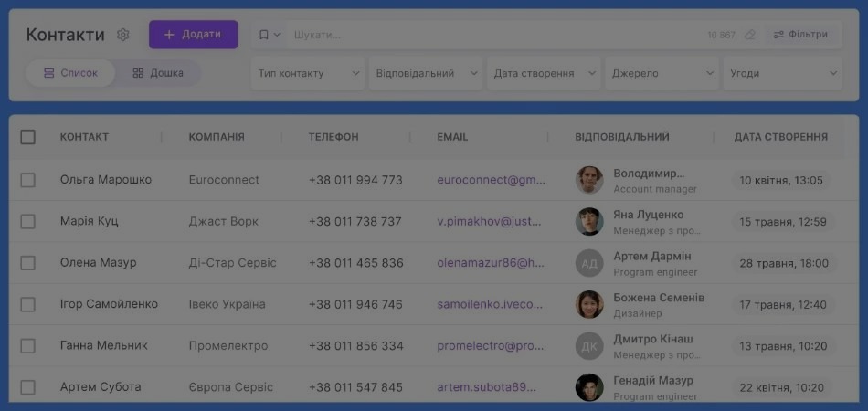Clear search with the eraser icon
The height and width of the screenshot is (411, 868).
pos(749,35)
